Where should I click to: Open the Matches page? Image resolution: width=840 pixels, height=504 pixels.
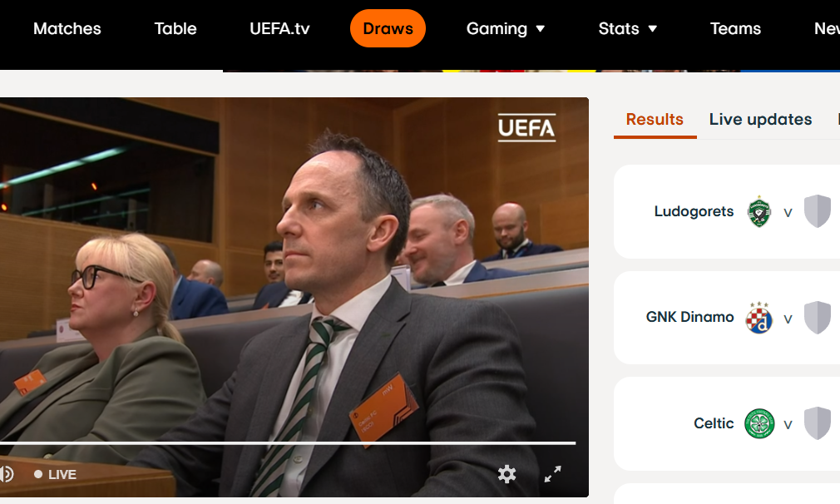pos(67,28)
